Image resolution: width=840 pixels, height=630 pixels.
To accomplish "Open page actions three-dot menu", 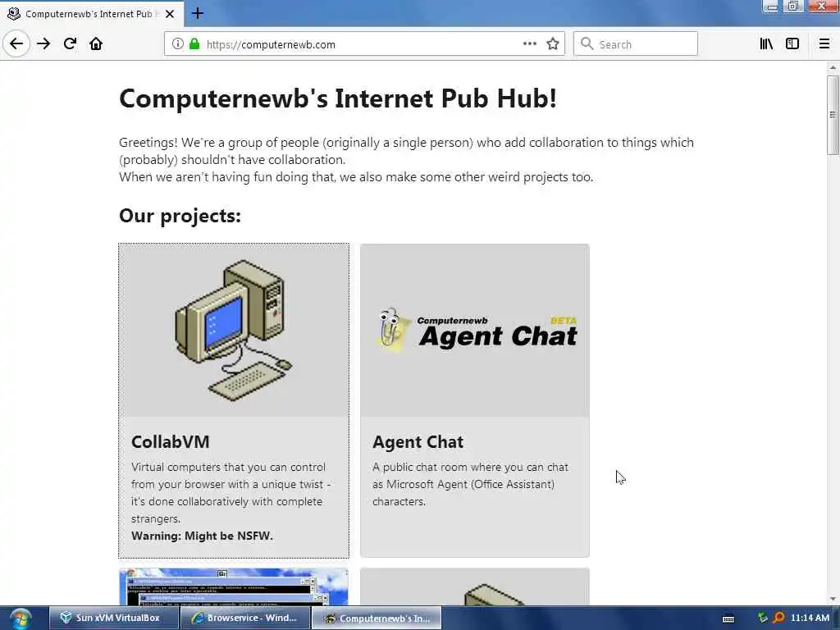I will [529, 43].
